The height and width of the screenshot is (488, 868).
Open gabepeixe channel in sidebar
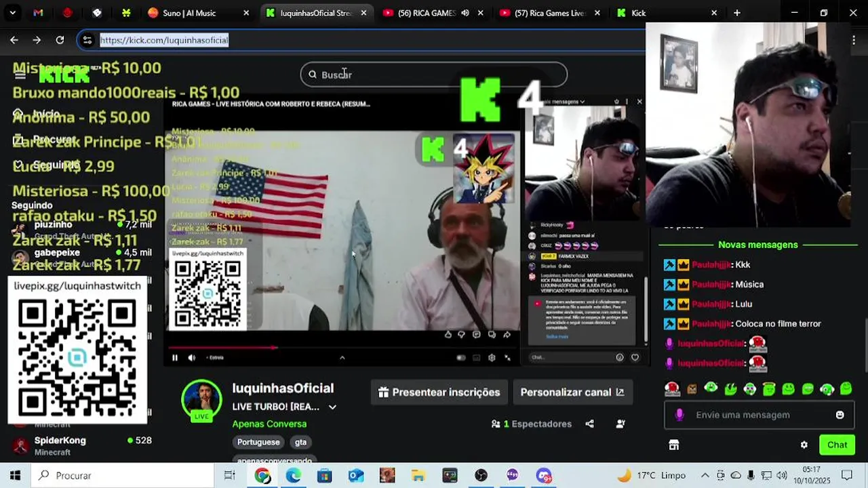click(81, 257)
